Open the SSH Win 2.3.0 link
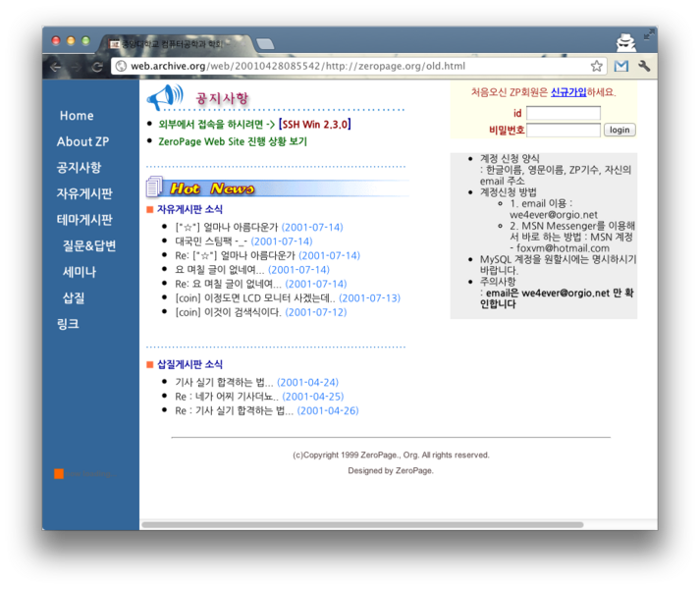Screen dimensions: 700x589 click(315, 124)
